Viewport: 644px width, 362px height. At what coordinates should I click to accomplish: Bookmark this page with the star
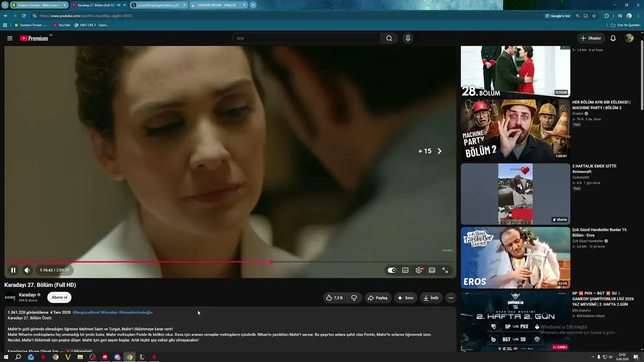coord(594,16)
